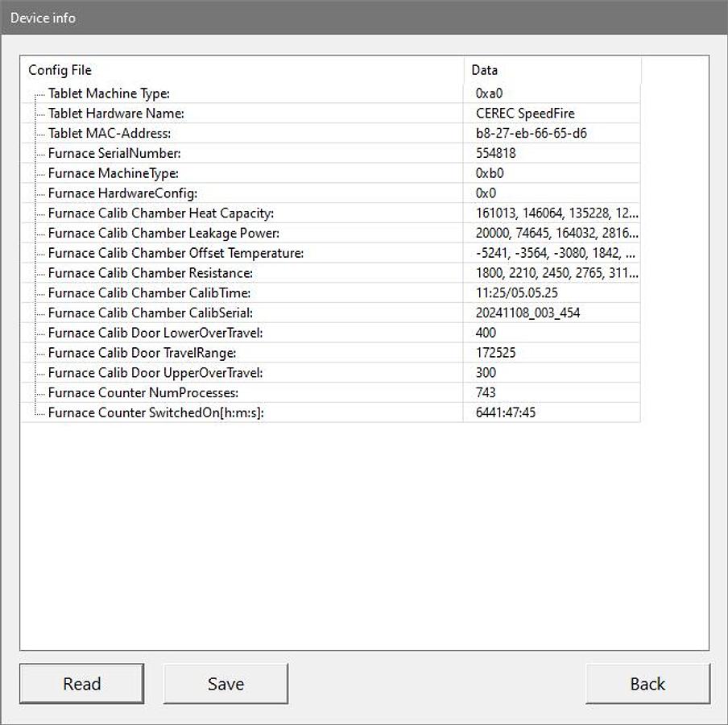This screenshot has height=725, width=728.
Task: Choose the Furnace MachineType row
Action: coord(113,173)
